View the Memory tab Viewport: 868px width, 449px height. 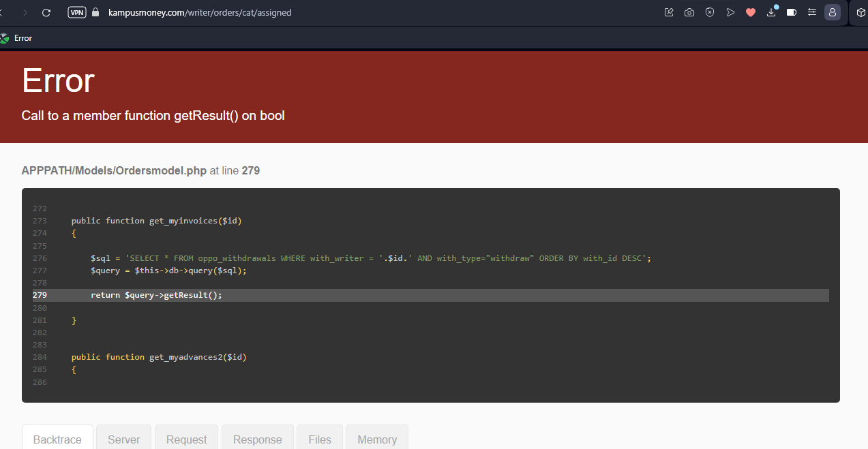[377, 439]
